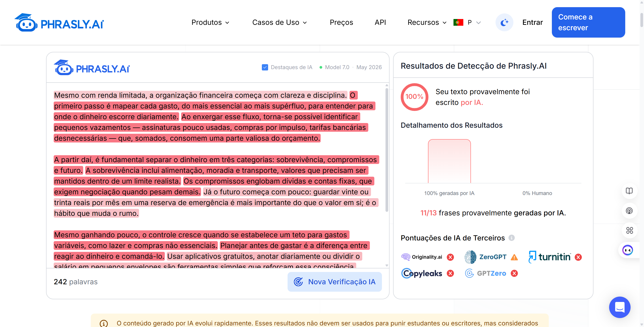Click the red X next to turnitin
644x327 pixels.
(578, 257)
